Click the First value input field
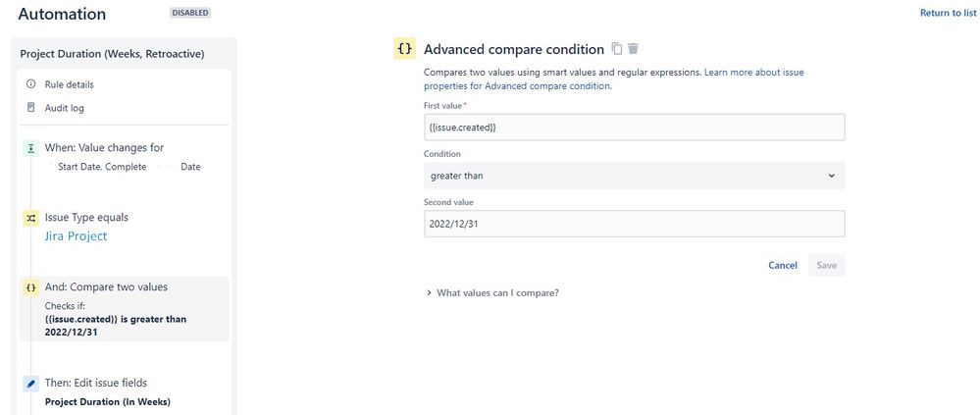Viewport: 980px width, 415px height. [635, 127]
